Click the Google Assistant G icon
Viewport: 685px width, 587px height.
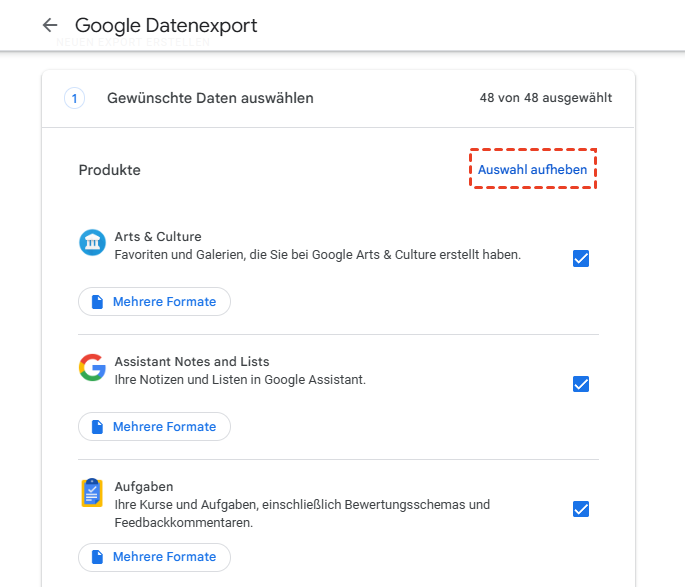pyautogui.click(x=92, y=367)
